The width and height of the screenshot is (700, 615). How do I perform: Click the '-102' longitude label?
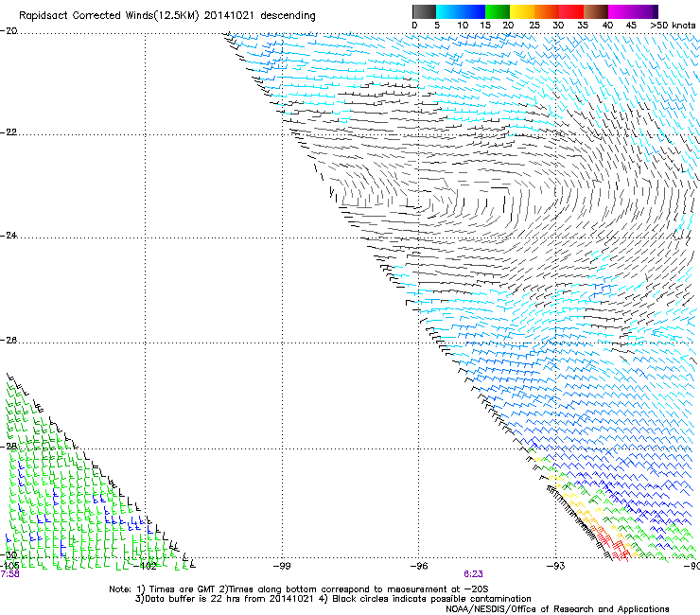click(x=146, y=566)
